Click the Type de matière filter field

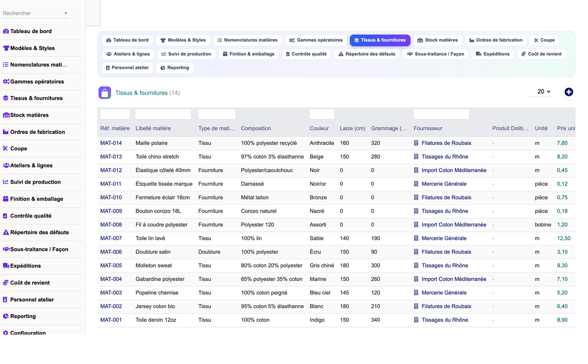tap(217, 114)
